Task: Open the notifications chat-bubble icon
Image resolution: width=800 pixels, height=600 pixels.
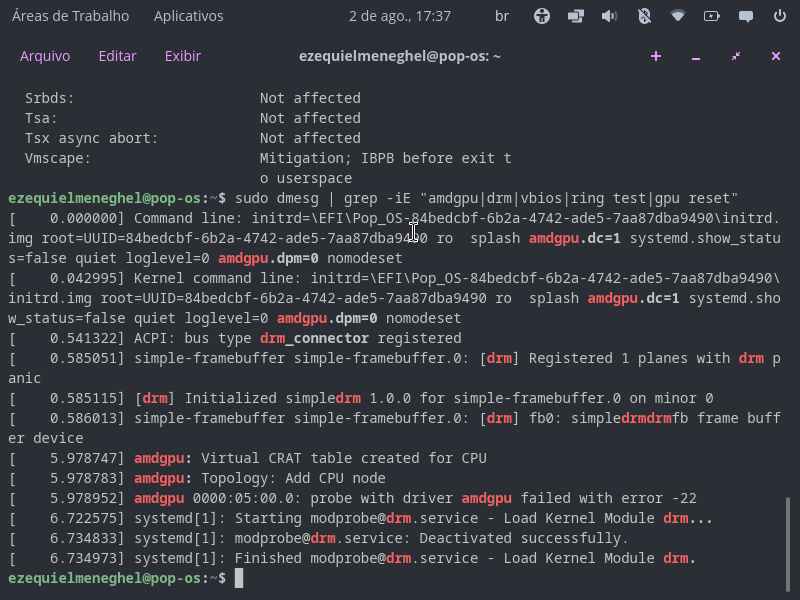Action: 746,16
